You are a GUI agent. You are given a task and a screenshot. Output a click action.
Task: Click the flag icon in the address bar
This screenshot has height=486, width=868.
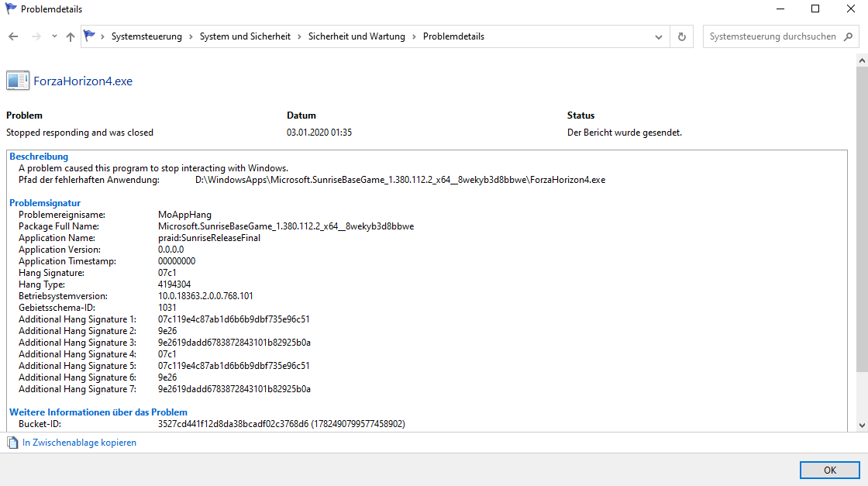(89, 36)
